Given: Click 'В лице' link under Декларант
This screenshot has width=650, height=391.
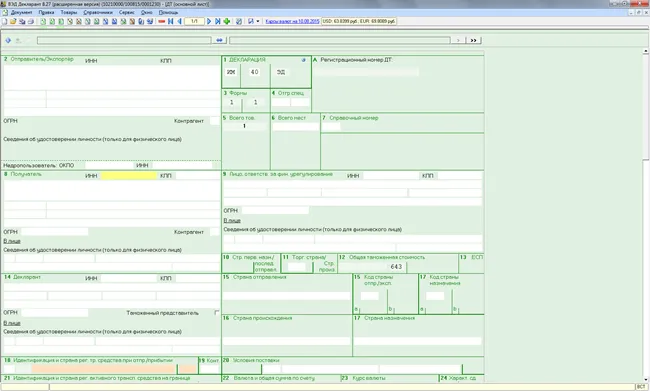Looking at the screenshot, I should [x=12, y=323].
